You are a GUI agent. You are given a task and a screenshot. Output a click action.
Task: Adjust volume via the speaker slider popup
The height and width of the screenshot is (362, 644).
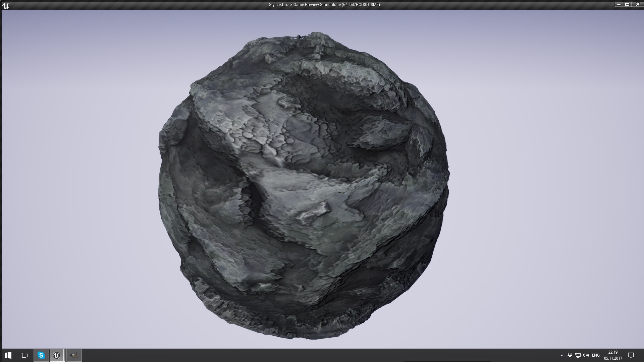pos(585,355)
